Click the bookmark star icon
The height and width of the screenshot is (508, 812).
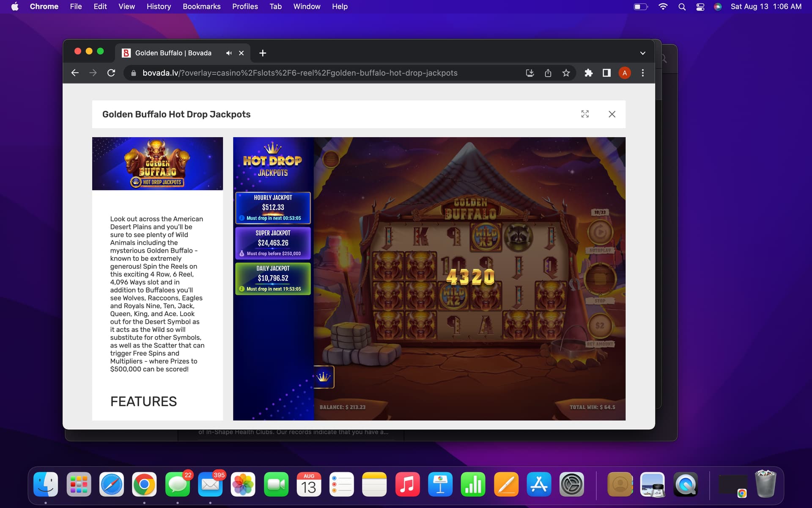click(x=566, y=73)
